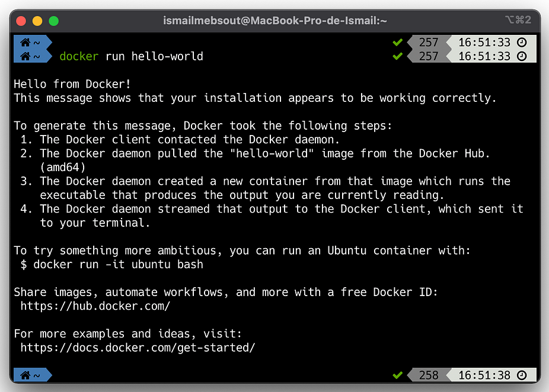Click the hello-world argument in the command
Screen dimensions: 549x392
coord(167,56)
